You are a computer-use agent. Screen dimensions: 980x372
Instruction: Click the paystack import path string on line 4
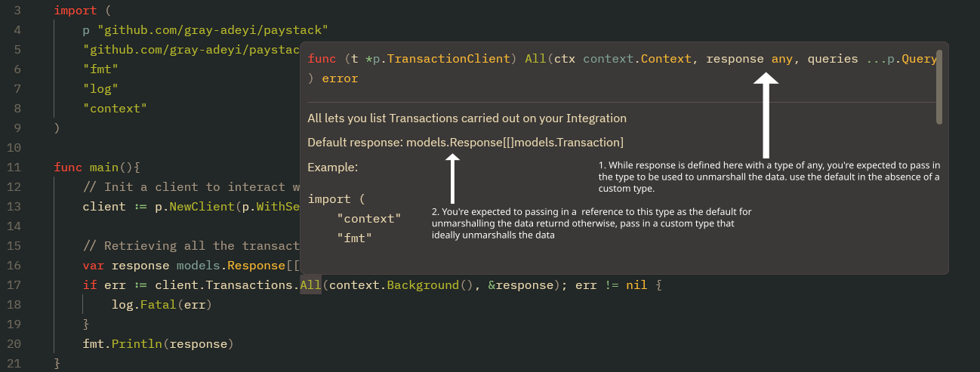click(213, 31)
